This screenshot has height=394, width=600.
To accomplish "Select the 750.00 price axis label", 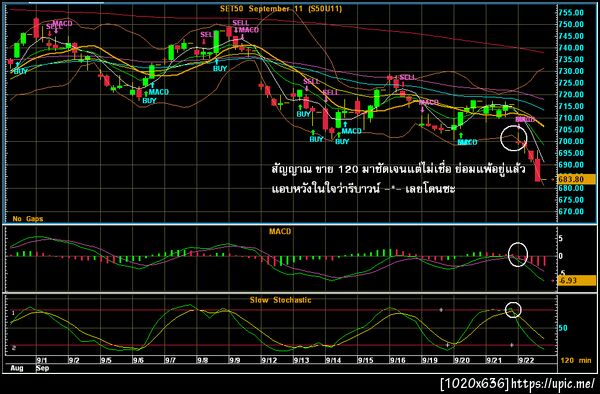I will click(571, 24).
